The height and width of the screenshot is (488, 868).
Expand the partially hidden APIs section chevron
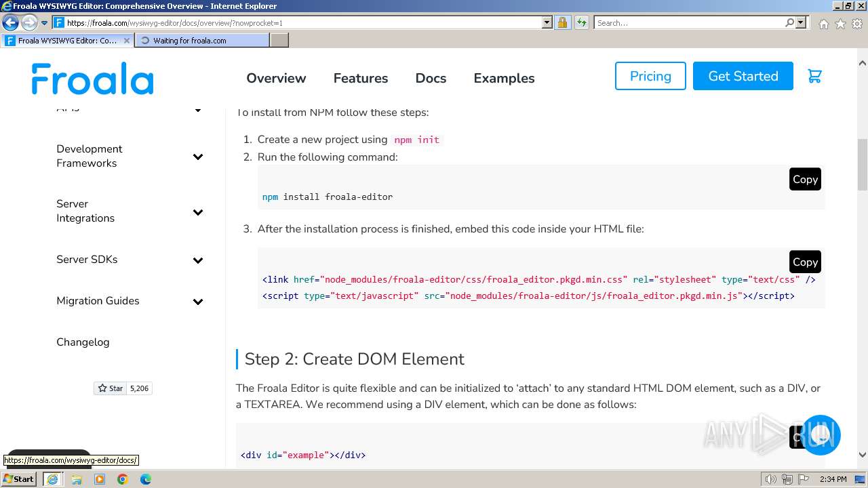pos(198,109)
